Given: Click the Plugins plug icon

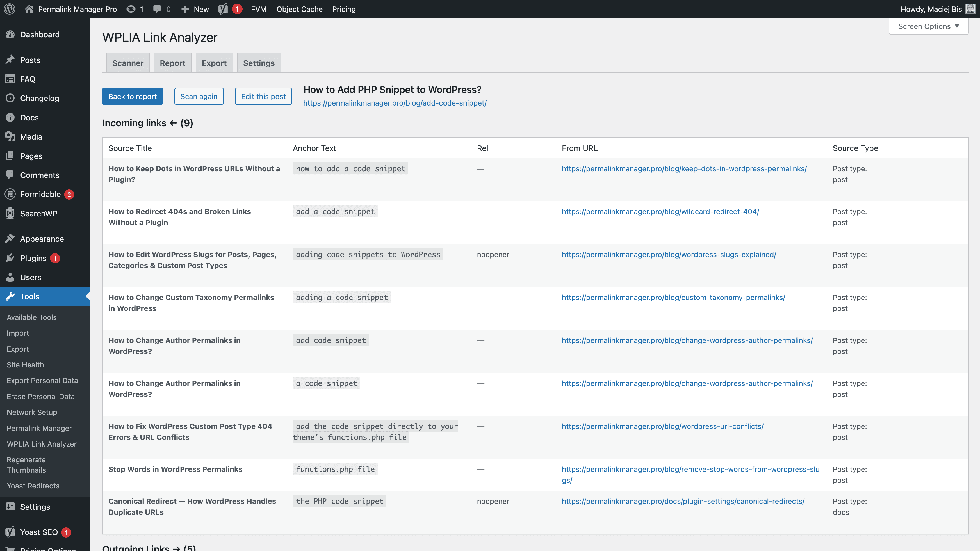Looking at the screenshot, I should tap(10, 258).
